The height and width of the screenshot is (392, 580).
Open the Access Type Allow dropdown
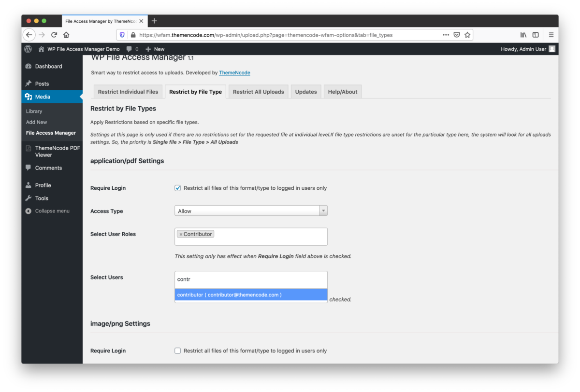pyautogui.click(x=251, y=211)
